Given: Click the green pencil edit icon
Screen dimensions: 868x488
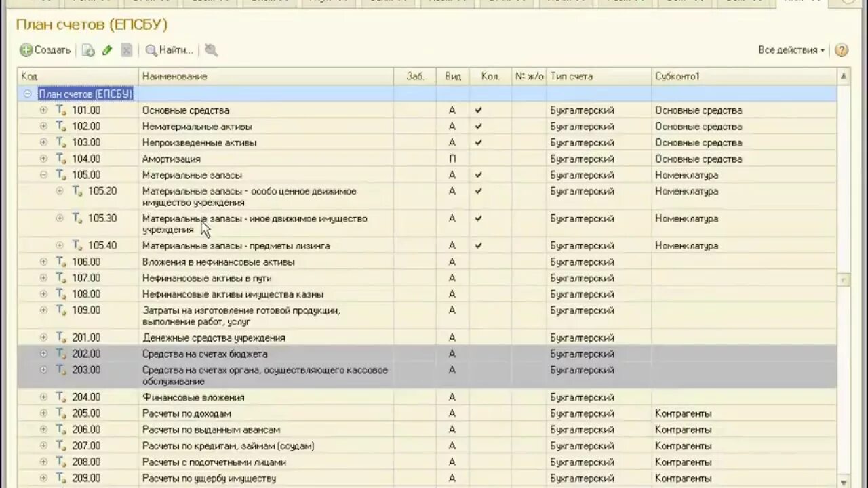Looking at the screenshot, I should 107,50.
